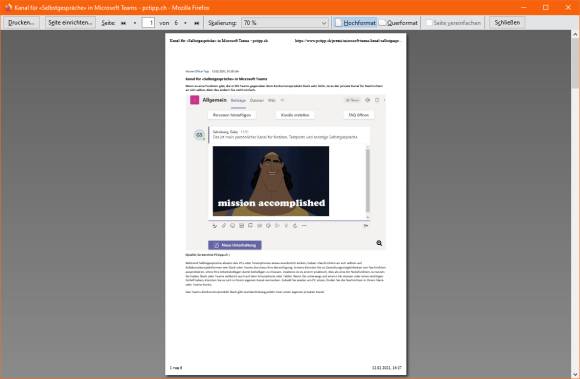Click the vertical scrollbar thumb
This screenshot has height=379, width=580.
coord(575,63)
